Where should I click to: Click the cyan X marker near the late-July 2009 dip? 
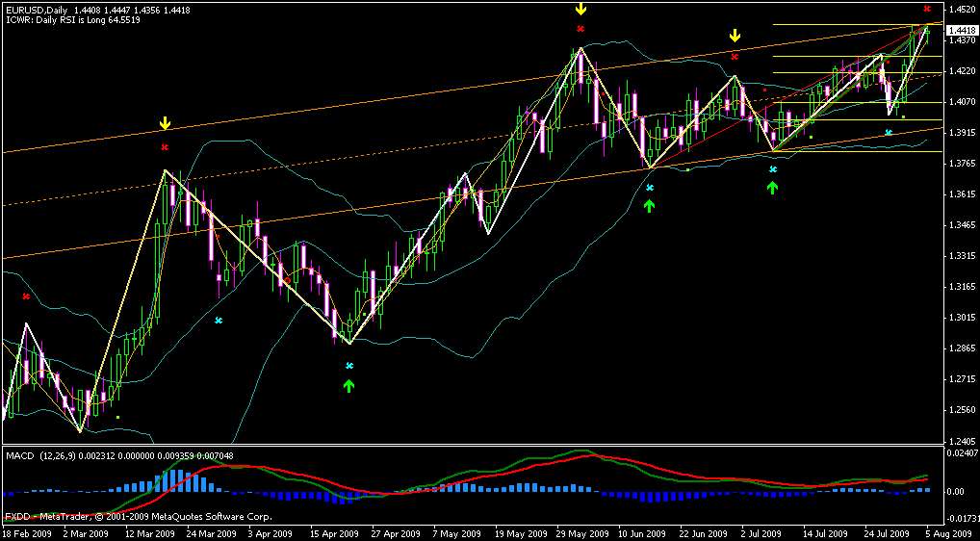pos(889,132)
